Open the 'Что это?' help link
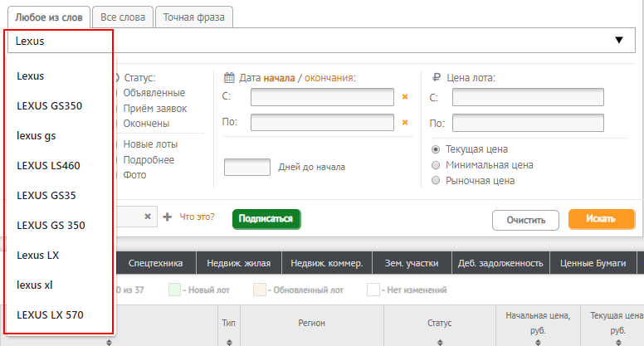The width and height of the screenshot is (644, 346). click(198, 217)
